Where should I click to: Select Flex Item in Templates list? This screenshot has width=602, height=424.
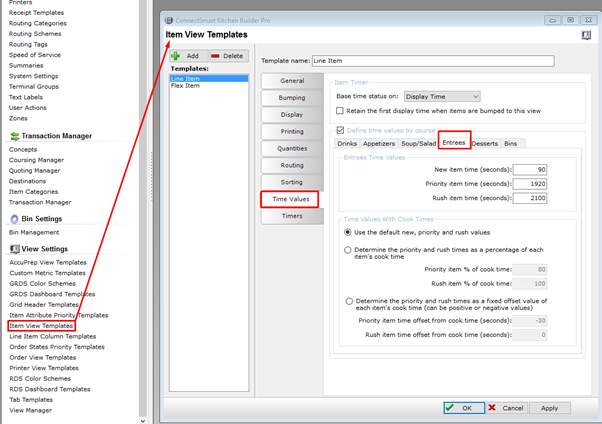[185, 86]
